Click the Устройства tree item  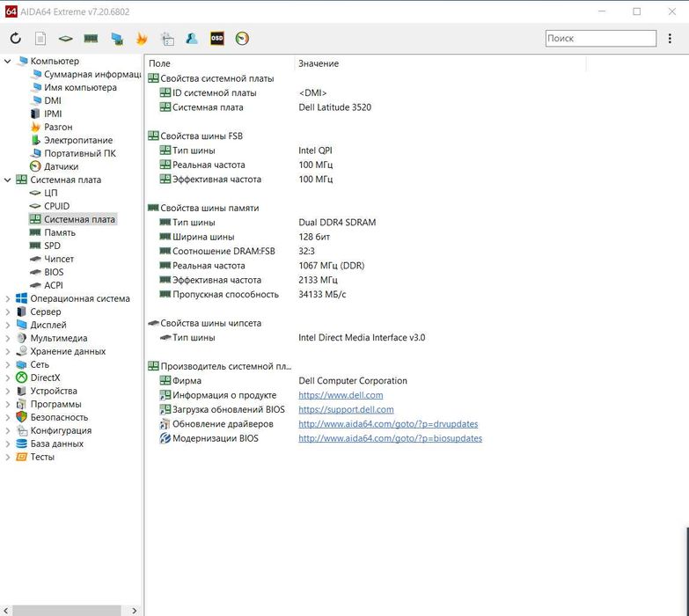point(47,391)
